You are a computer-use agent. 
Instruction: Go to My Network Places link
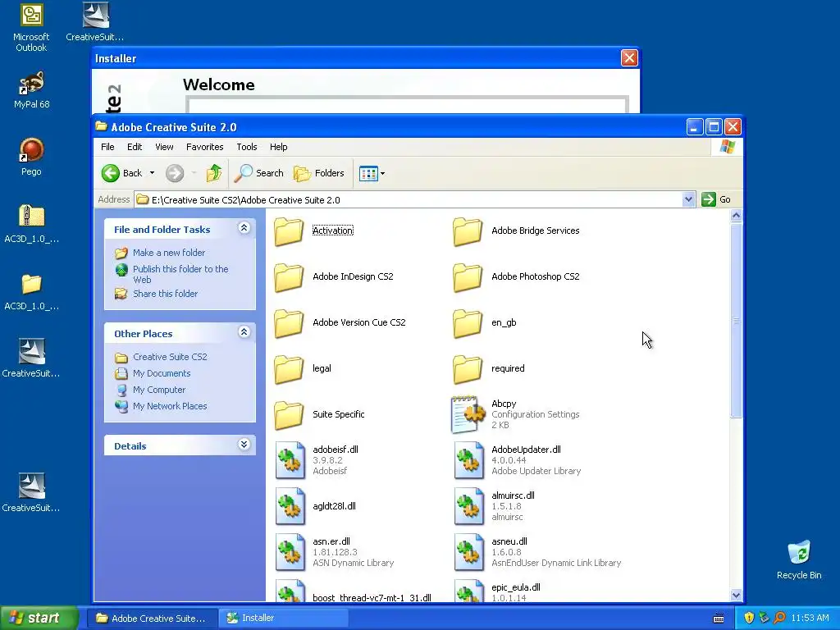[x=170, y=407]
